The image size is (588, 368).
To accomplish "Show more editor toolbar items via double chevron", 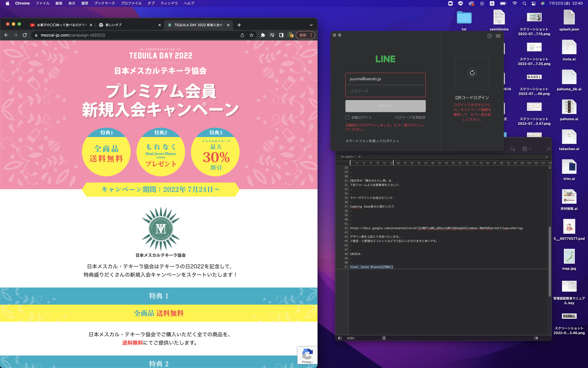I will [548, 149].
